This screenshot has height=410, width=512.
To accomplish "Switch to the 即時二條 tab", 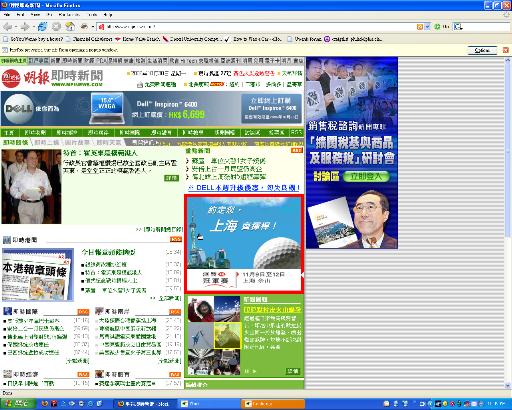I will coord(47,143).
